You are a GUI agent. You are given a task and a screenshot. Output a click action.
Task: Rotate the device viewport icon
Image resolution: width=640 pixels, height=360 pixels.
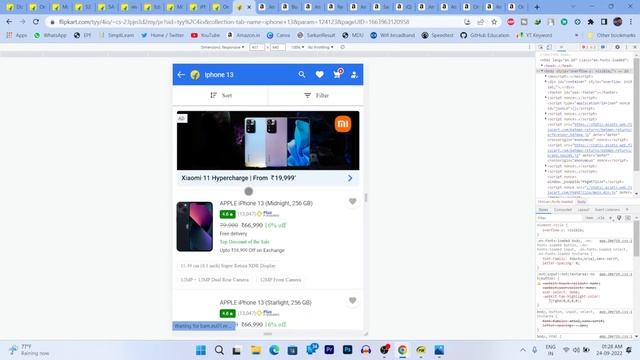pos(342,47)
